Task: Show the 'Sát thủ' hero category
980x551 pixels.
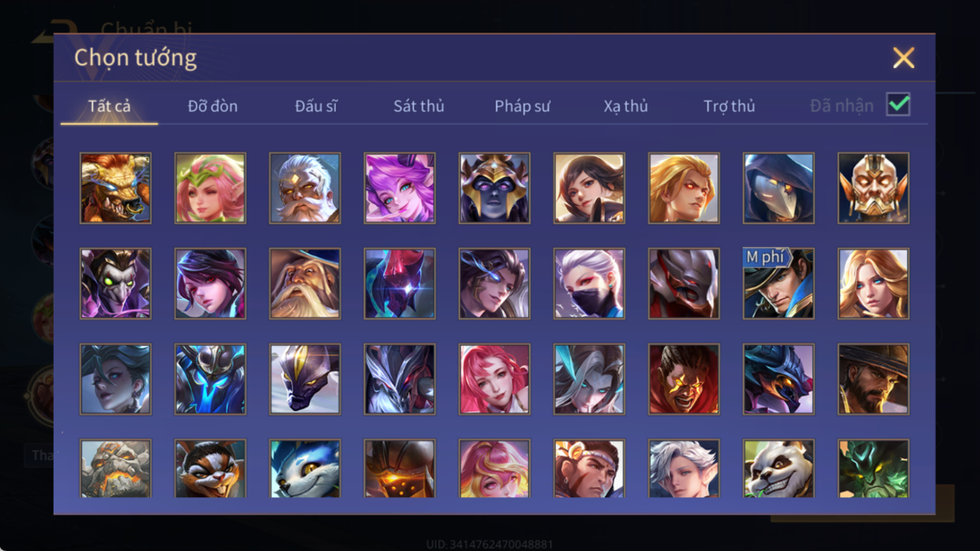Action: pyautogui.click(x=418, y=106)
